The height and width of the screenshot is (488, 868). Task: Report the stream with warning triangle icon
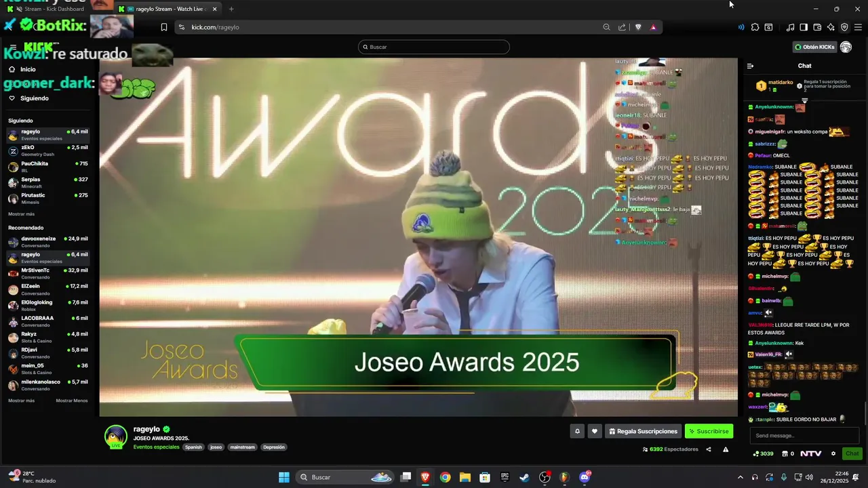pos(726,449)
